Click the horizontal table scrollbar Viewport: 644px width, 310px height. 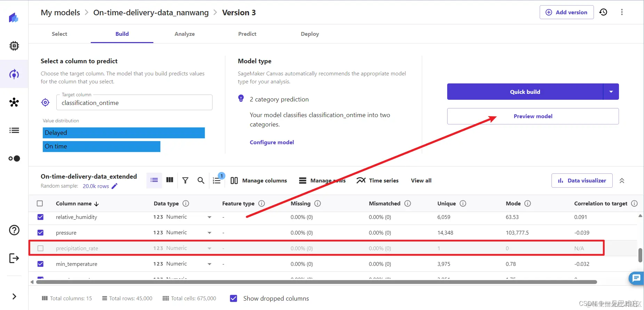[316, 282]
